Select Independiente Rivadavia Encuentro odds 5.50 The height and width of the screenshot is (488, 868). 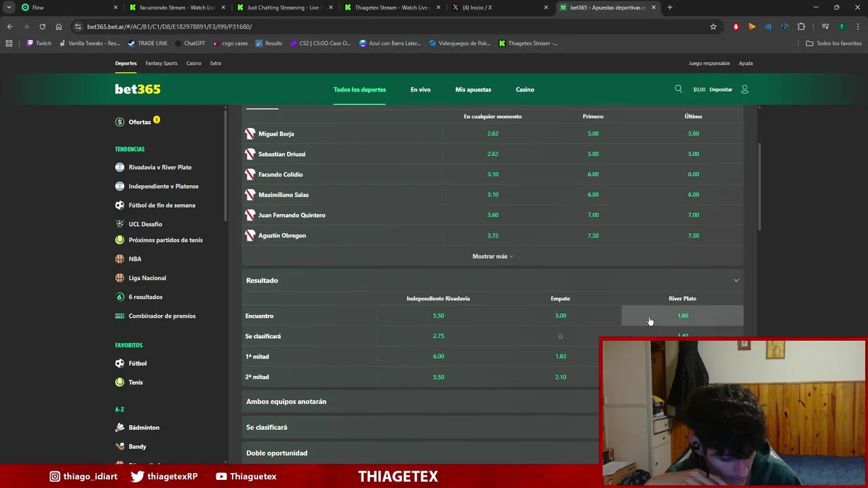click(x=438, y=316)
